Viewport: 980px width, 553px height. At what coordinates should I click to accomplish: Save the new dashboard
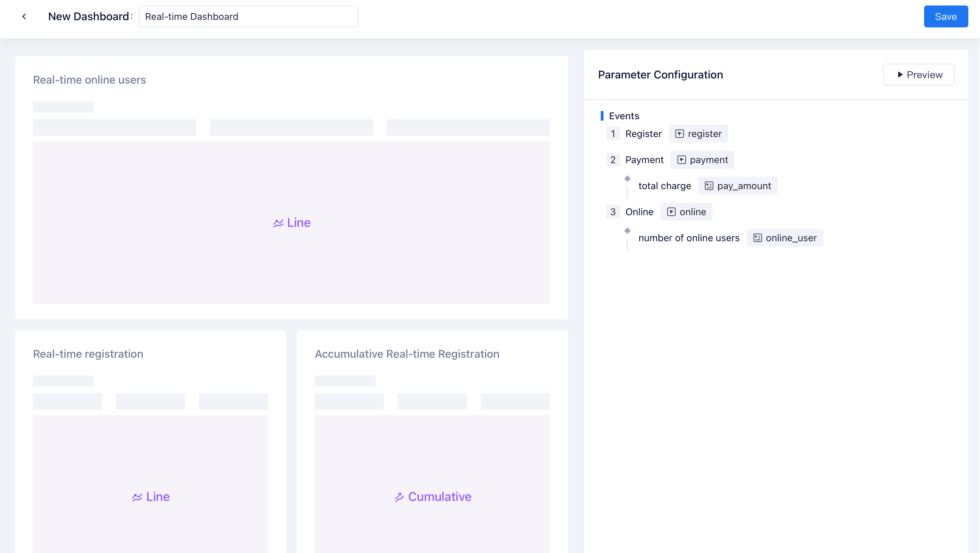point(946,16)
